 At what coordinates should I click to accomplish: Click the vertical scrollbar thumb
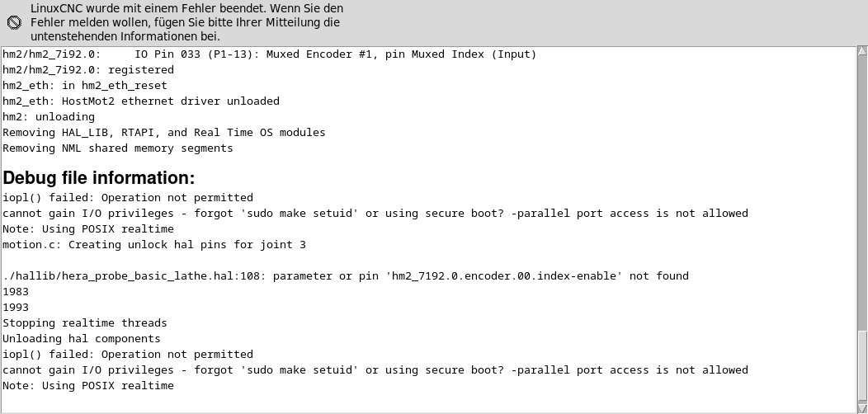862,367
